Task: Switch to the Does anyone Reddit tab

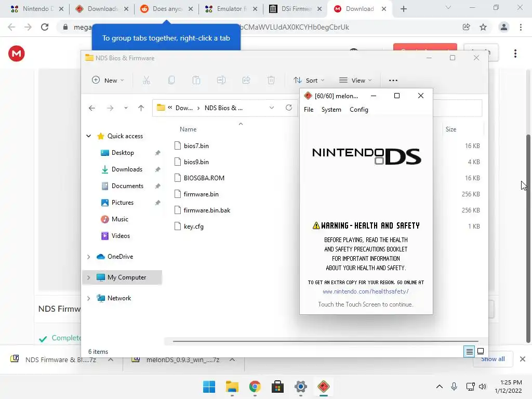Action: [166, 9]
